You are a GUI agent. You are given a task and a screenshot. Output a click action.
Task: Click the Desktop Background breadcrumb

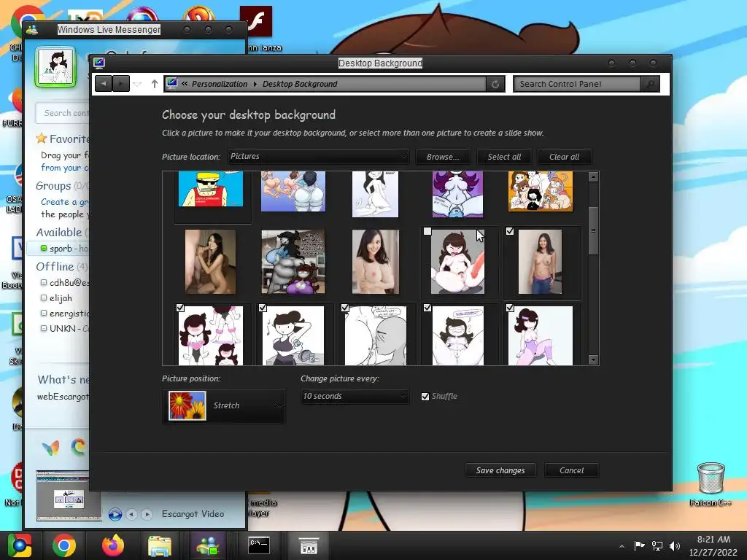click(300, 84)
